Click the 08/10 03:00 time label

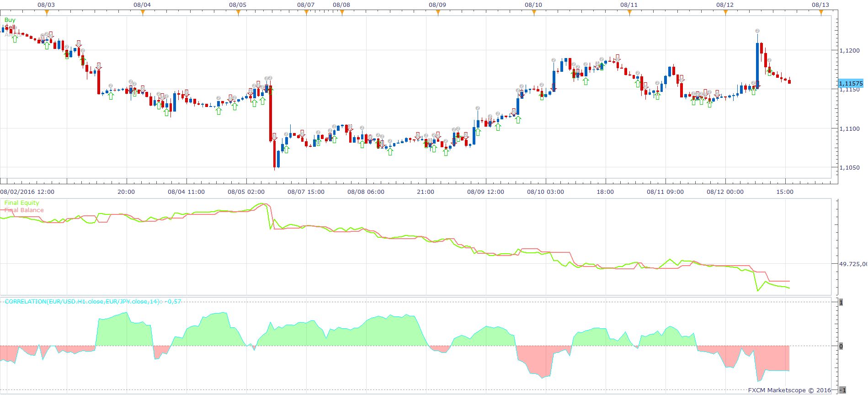[545, 192]
